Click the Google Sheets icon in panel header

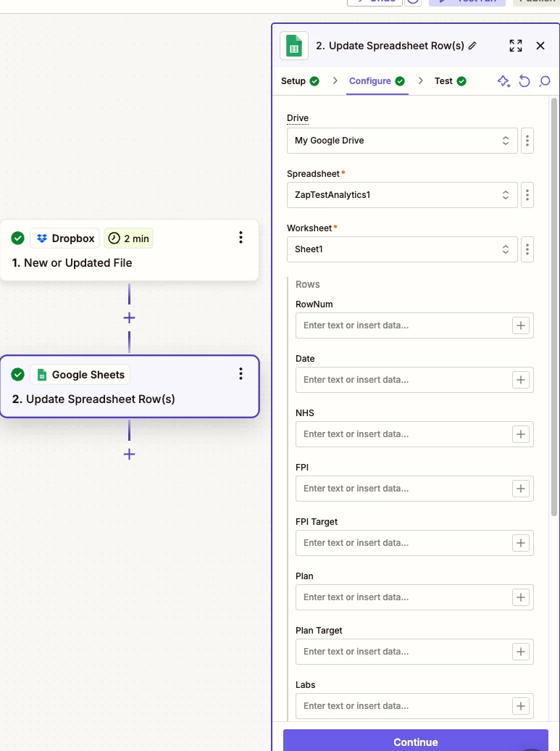294,46
